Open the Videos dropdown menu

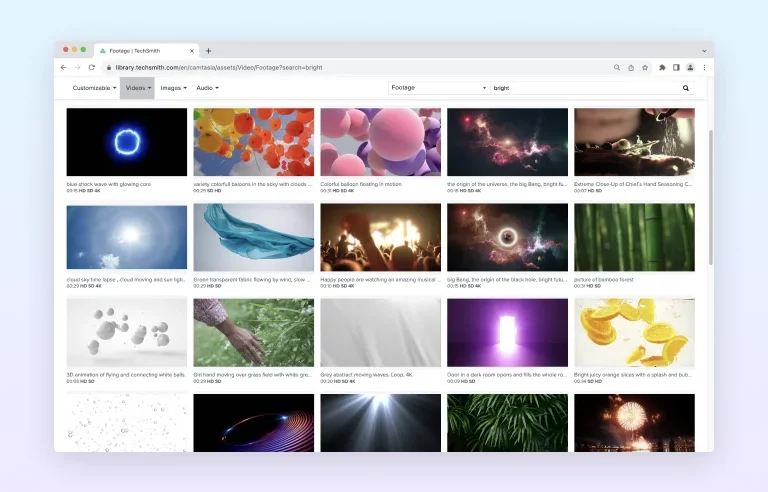(138, 88)
